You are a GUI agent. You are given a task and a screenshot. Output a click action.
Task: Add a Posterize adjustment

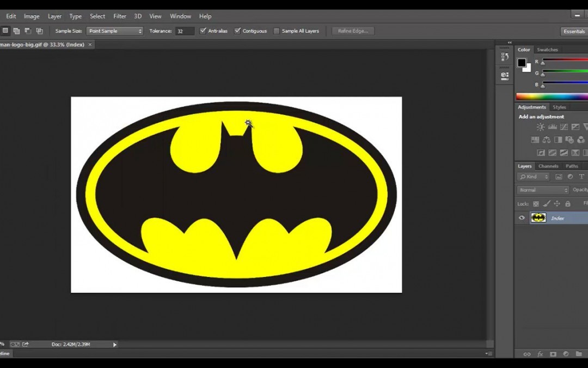(553, 153)
